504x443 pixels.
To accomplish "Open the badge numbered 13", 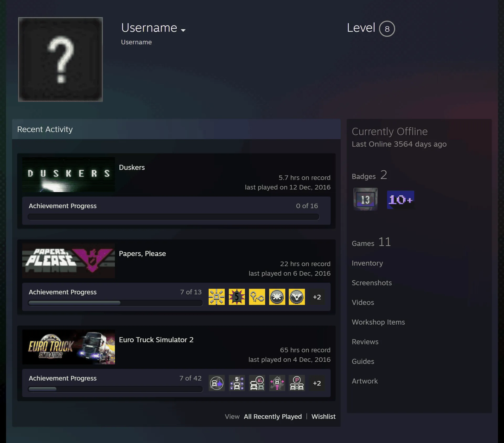I will coord(365,199).
